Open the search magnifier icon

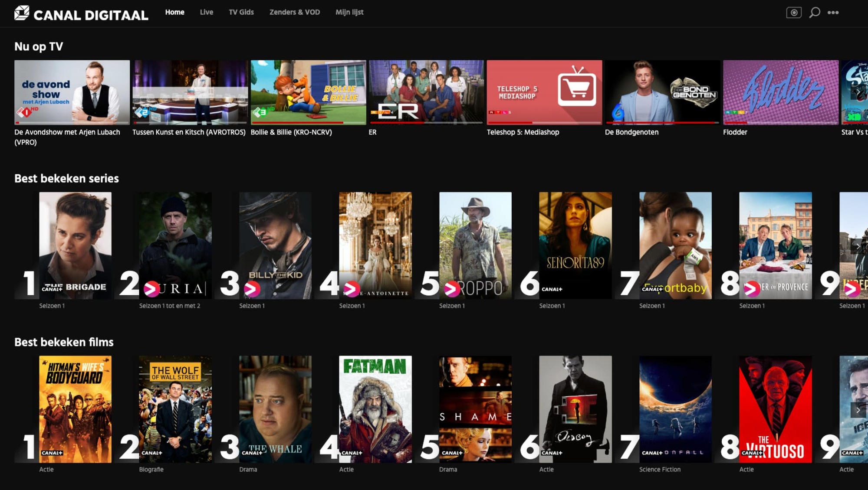(815, 12)
